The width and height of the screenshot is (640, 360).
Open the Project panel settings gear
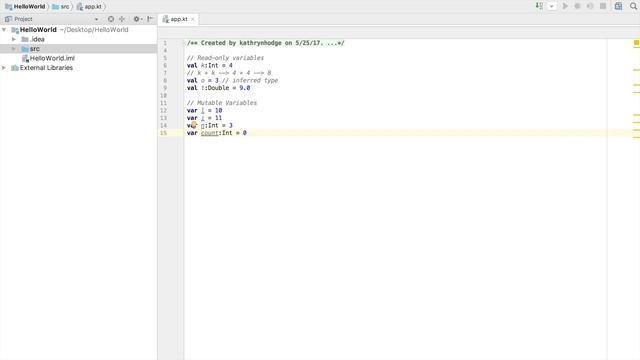[137, 19]
